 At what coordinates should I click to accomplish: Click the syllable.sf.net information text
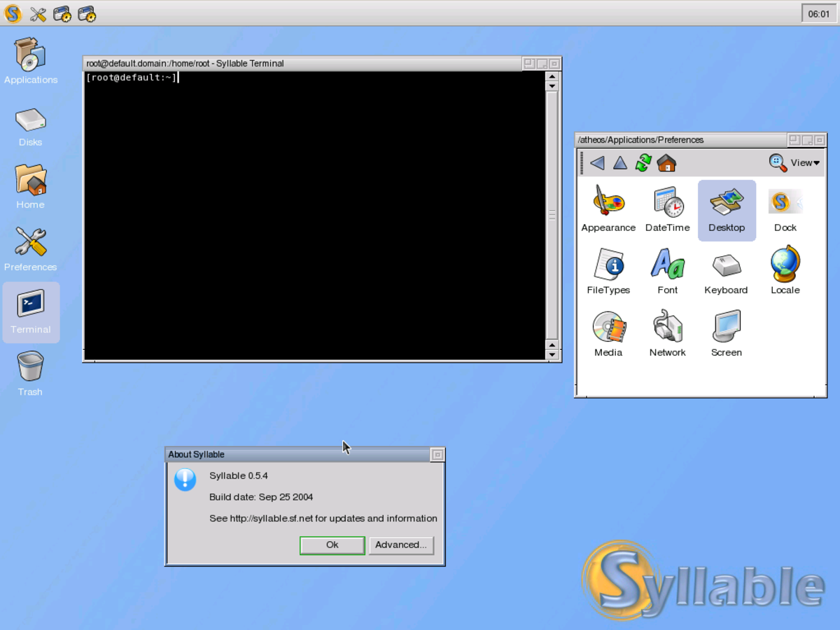[x=323, y=519]
